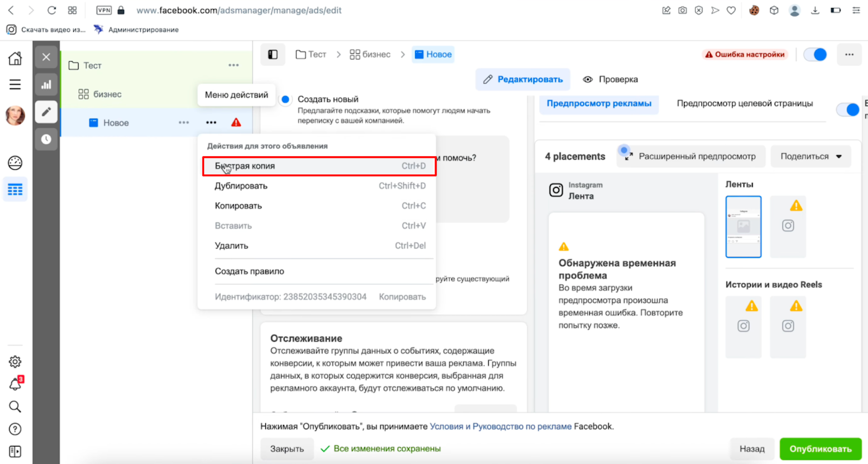This screenshot has height=464, width=868.
Task: Open the browser profile avatar icon
Action: point(795,10)
